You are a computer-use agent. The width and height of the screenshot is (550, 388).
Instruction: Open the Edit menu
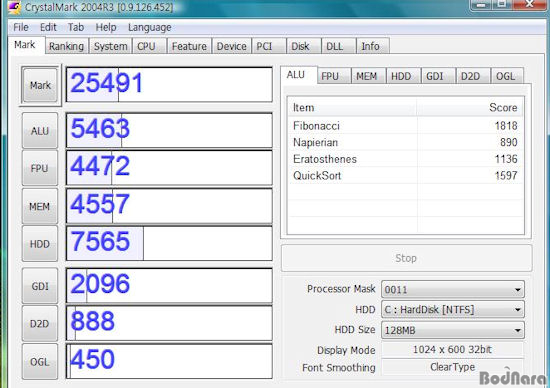(48, 27)
